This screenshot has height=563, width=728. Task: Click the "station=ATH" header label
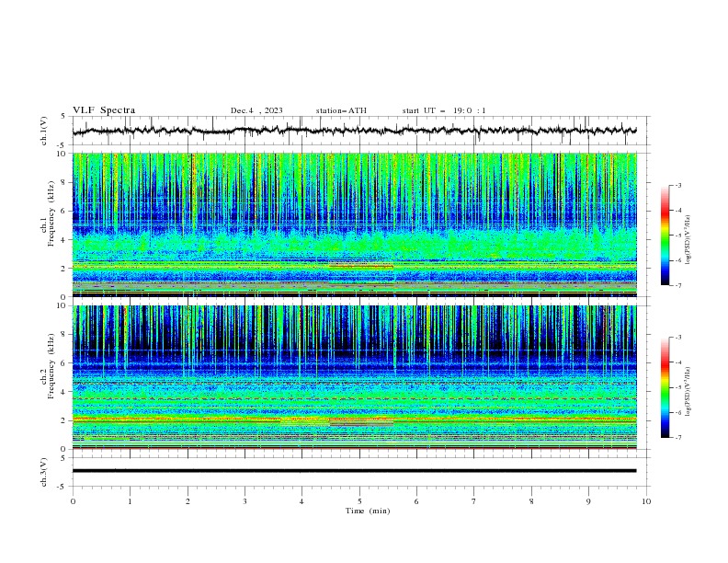click(341, 110)
